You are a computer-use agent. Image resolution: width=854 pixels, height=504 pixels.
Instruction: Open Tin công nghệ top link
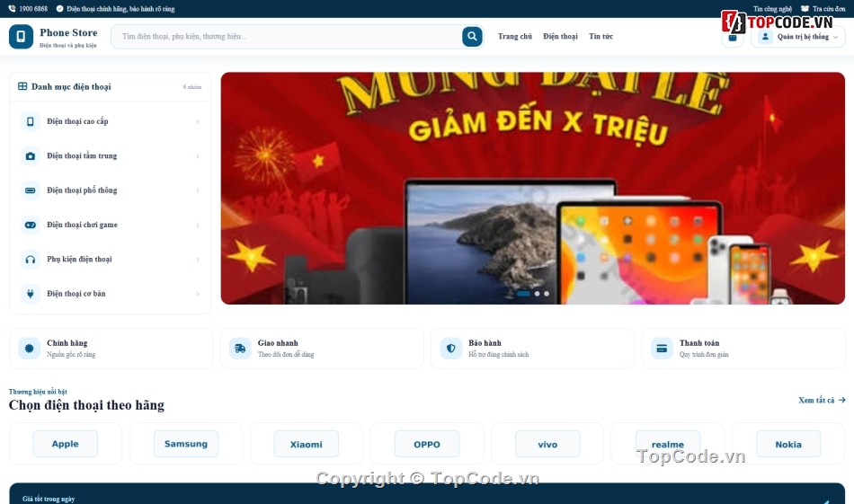click(x=772, y=9)
